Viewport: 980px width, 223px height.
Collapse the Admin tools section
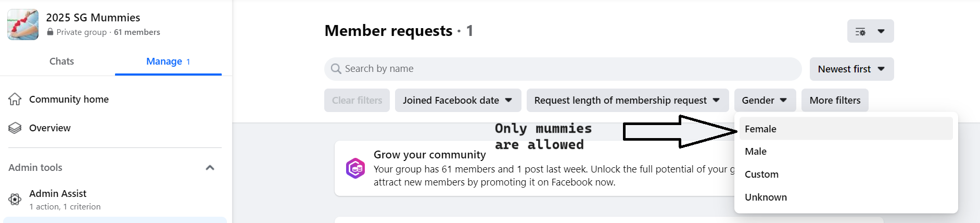point(210,168)
